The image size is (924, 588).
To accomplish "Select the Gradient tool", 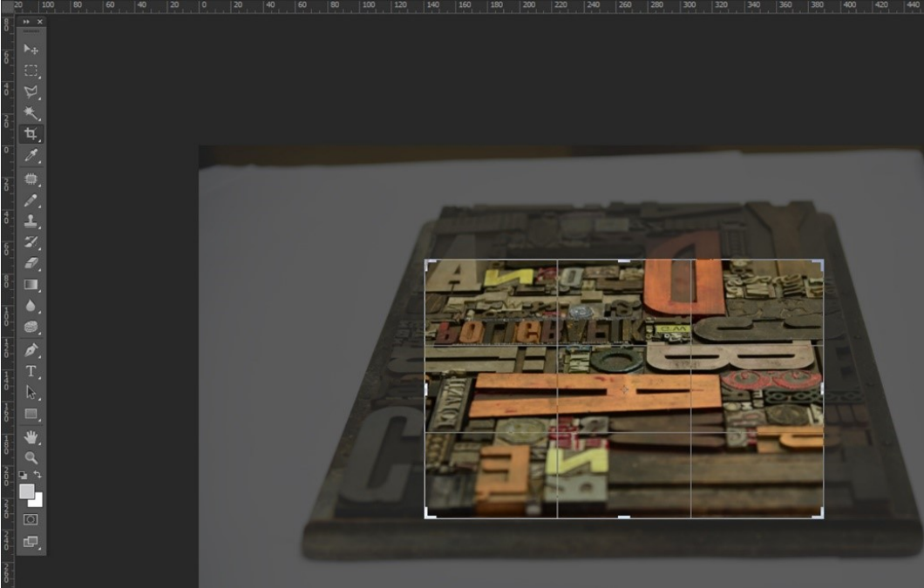I will coord(31,284).
